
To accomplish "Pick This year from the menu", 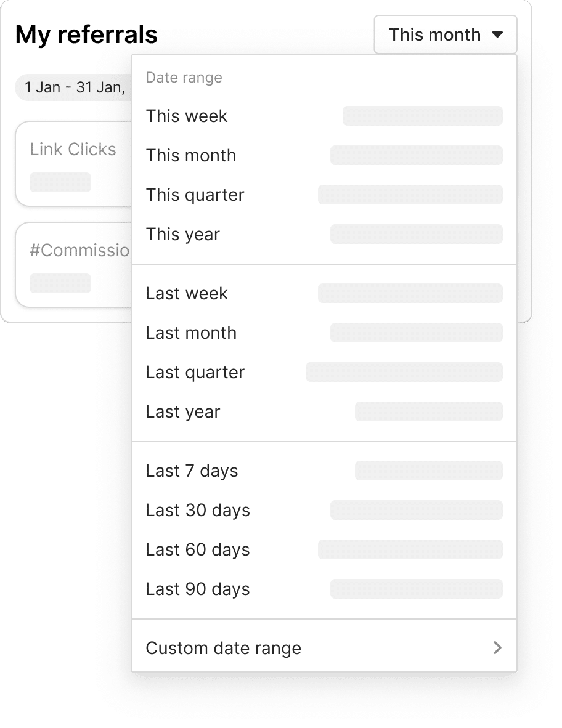I will point(183,235).
